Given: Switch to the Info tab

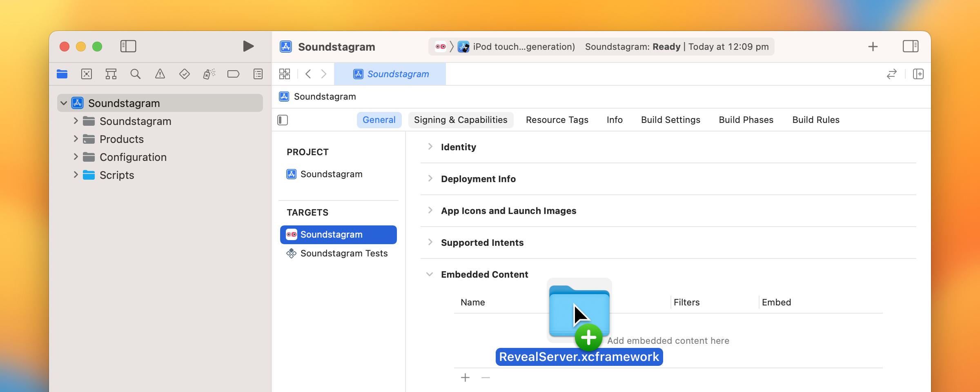Looking at the screenshot, I should point(615,120).
